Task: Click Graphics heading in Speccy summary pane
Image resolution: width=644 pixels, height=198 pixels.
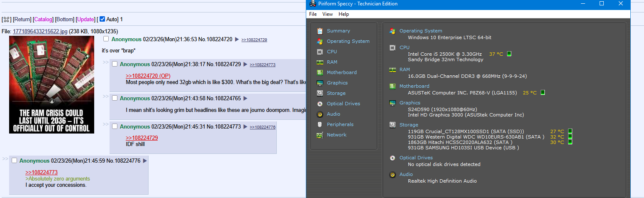Action: click(x=410, y=103)
